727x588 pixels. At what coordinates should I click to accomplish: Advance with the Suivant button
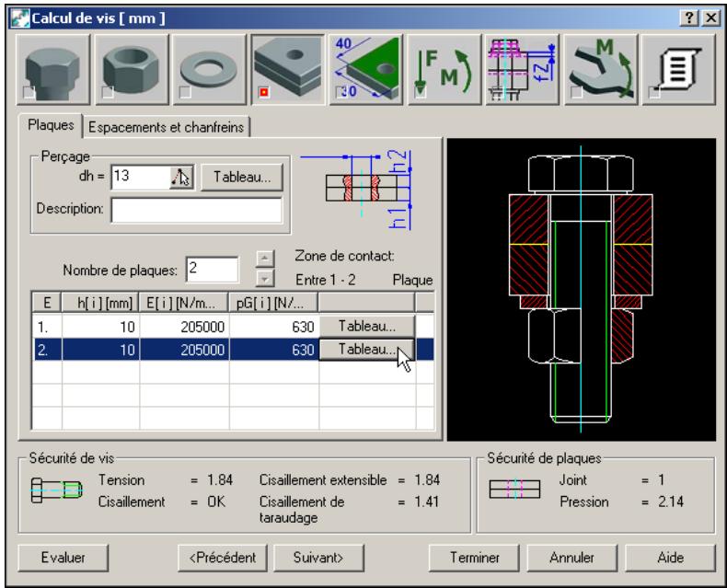pyautogui.click(x=318, y=558)
